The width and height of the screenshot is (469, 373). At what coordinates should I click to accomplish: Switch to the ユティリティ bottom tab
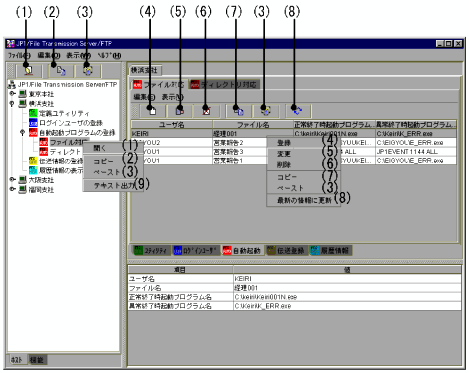point(152,250)
